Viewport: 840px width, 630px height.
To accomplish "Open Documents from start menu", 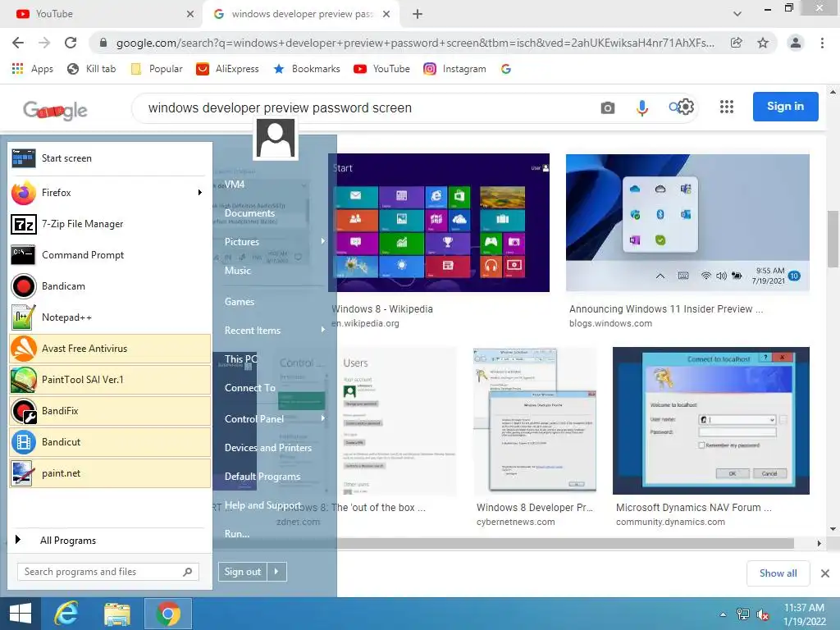I will pyautogui.click(x=249, y=213).
